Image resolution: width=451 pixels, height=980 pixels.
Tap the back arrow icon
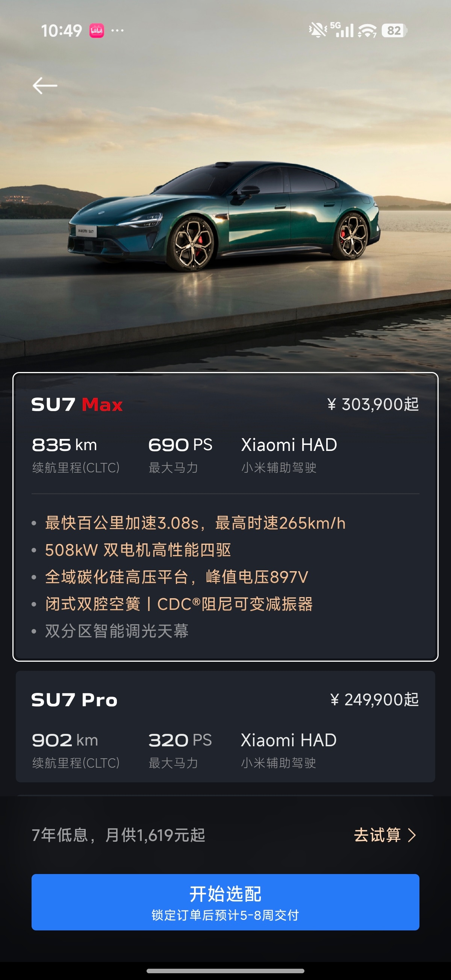(45, 86)
